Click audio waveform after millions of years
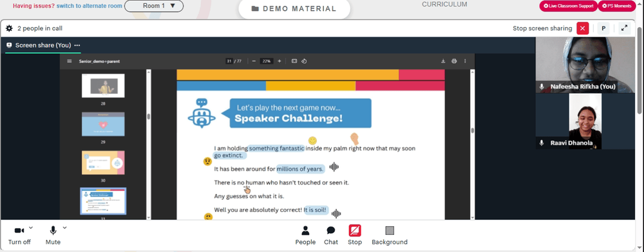644x252 pixels. (334, 167)
